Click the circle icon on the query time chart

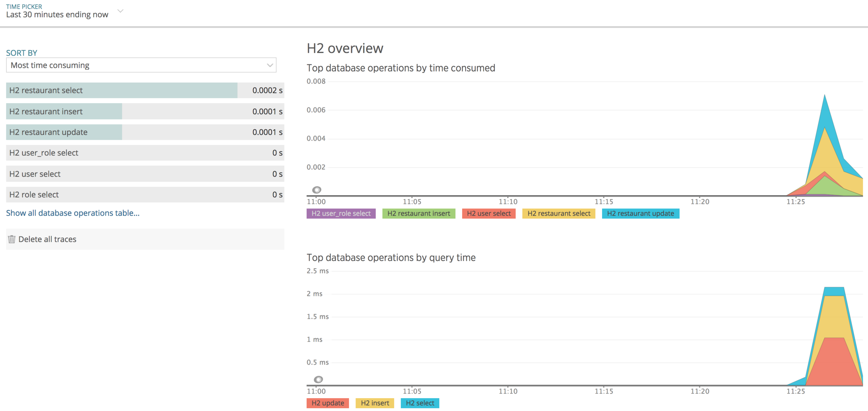tap(318, 379)
